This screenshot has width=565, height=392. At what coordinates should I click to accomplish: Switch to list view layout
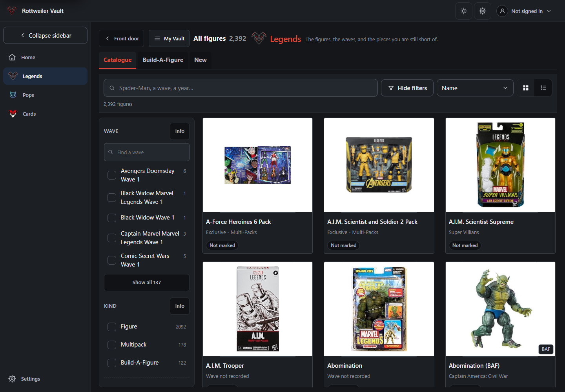pos(543,88)
